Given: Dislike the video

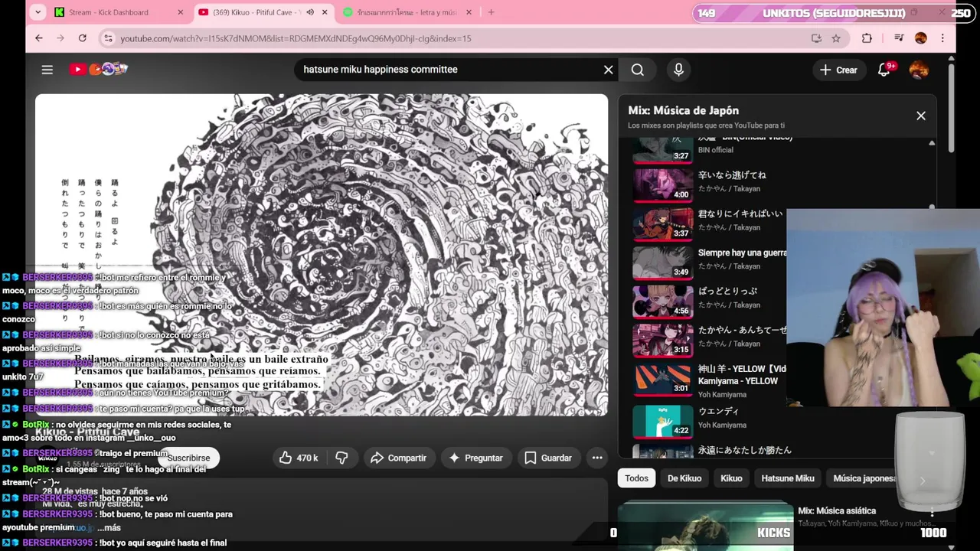Looking at the screenshot, I should [342, 458].
